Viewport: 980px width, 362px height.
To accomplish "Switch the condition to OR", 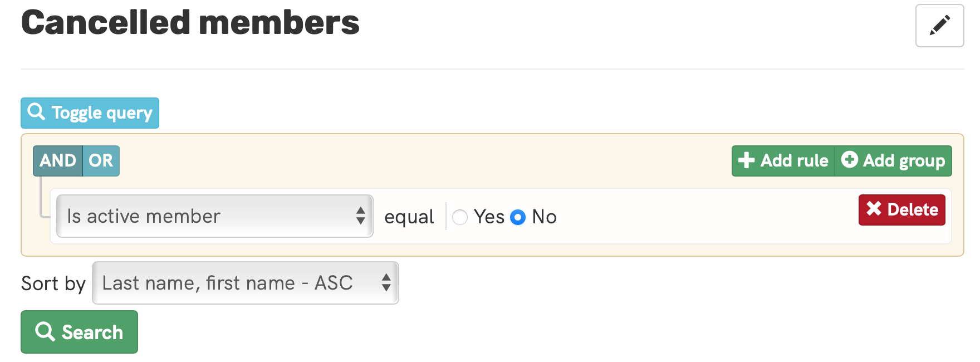I will pyautogui.click(x=101, y=161).
